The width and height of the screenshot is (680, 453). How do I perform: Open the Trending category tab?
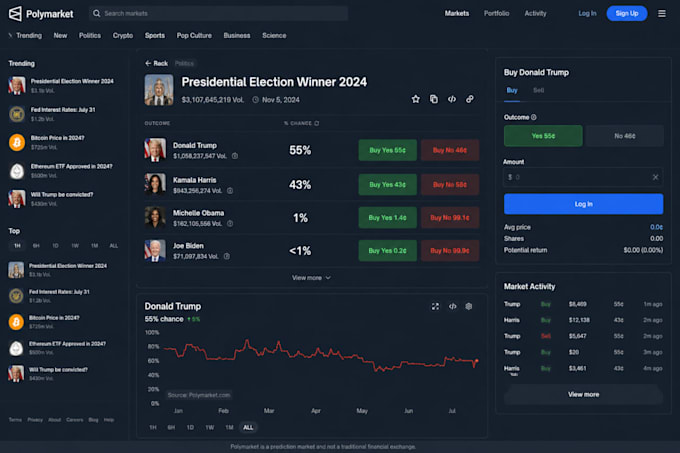tap(29, 36)
